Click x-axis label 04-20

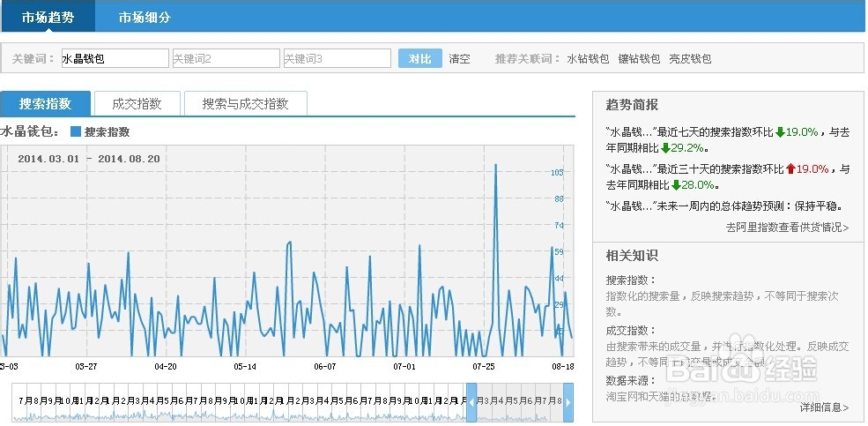(166, 366)
